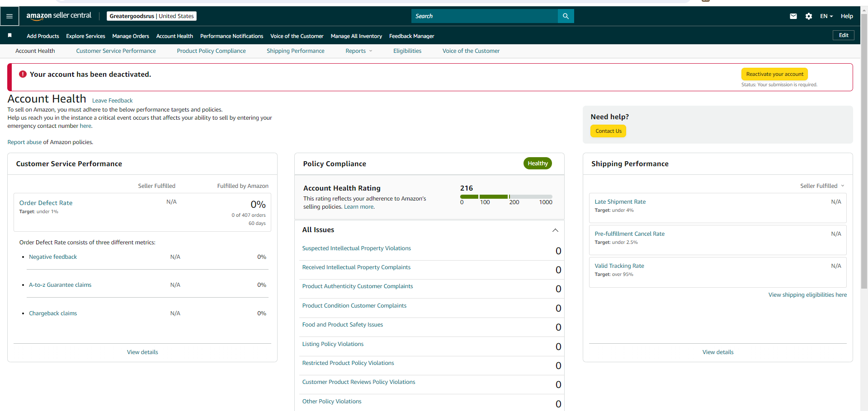Go to Manage All Inventory
This screenshot has width=868, height=411.
tap(356, 36)
